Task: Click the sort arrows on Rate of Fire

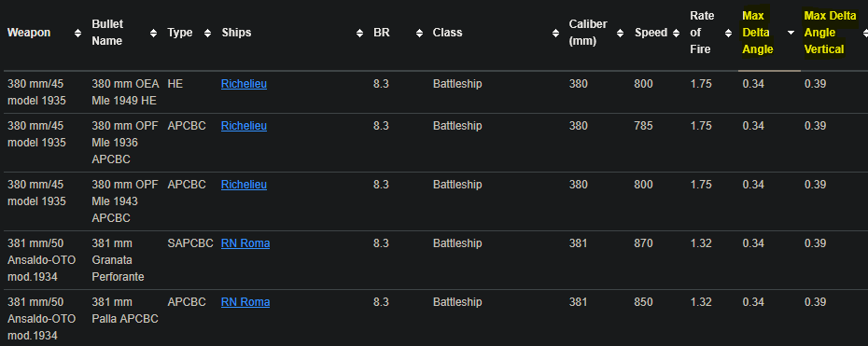Action: [x=728, y=34]
